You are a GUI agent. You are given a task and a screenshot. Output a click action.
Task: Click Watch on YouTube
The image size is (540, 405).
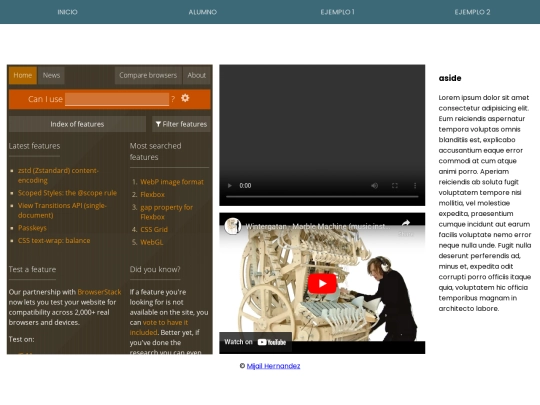(255, 342)
